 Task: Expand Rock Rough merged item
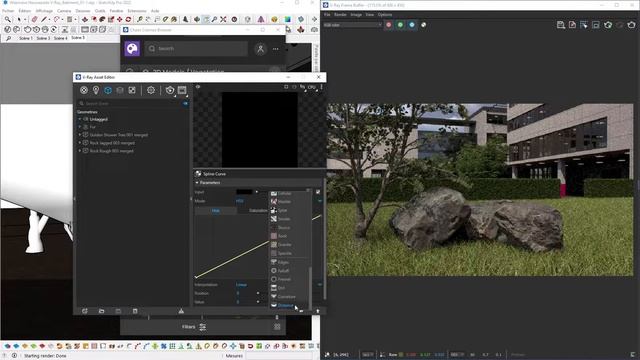80,151
